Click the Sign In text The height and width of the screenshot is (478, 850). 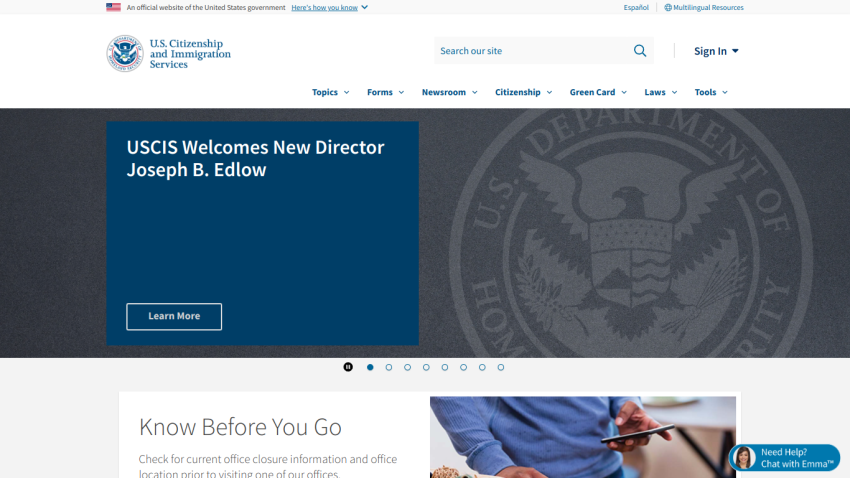[x=710, y=51]
